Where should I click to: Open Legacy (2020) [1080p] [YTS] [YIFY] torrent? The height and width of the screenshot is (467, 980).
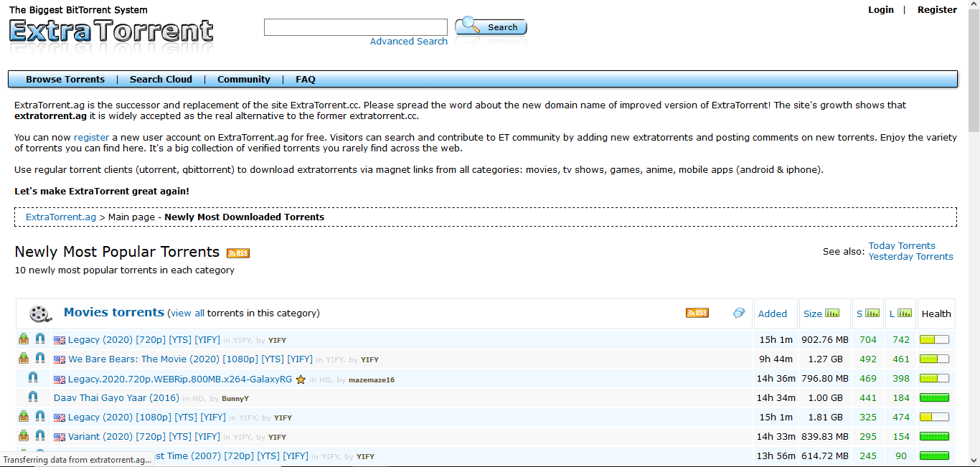147,418
